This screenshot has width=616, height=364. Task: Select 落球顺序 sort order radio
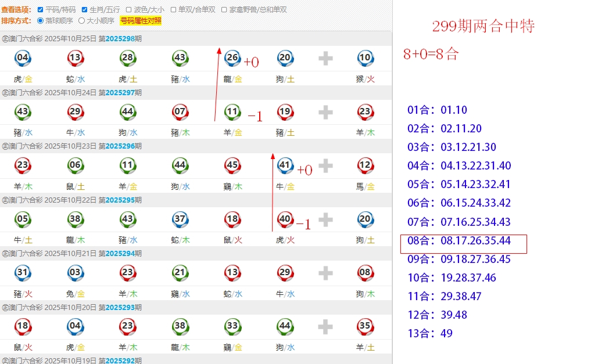tap(40, 21)
